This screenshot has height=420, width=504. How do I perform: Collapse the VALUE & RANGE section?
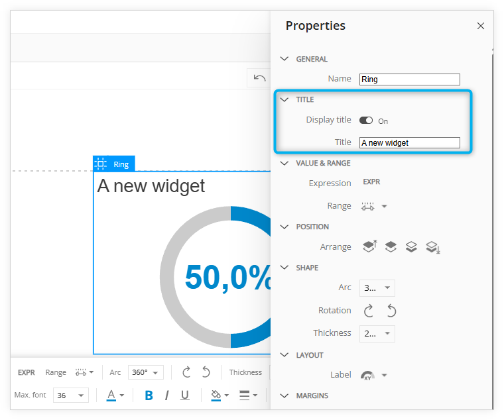284,163
